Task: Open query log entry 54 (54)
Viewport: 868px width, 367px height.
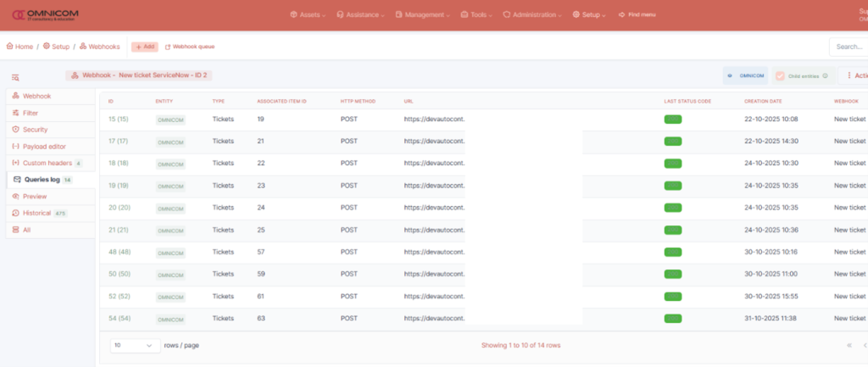Action: pos(120,318)
